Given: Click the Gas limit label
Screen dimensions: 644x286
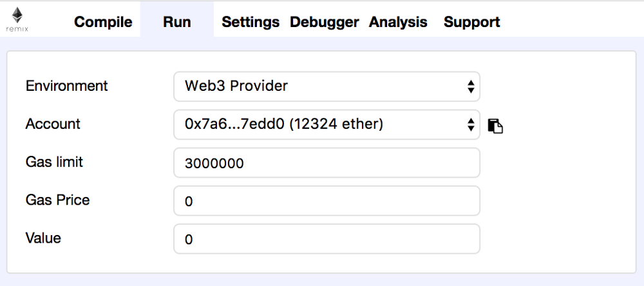Looking at the screenshot, I should point(54,162).
